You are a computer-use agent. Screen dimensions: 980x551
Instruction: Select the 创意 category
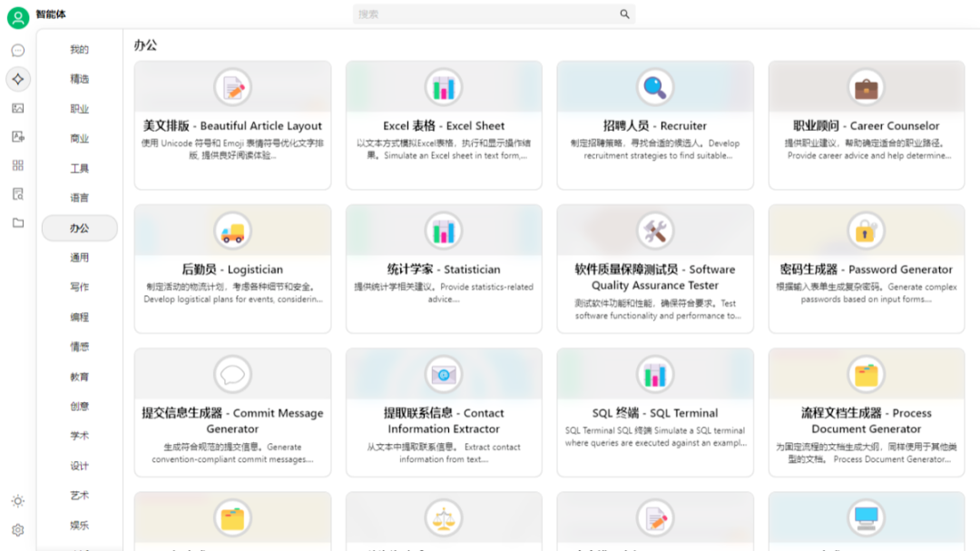click(79, 406)
